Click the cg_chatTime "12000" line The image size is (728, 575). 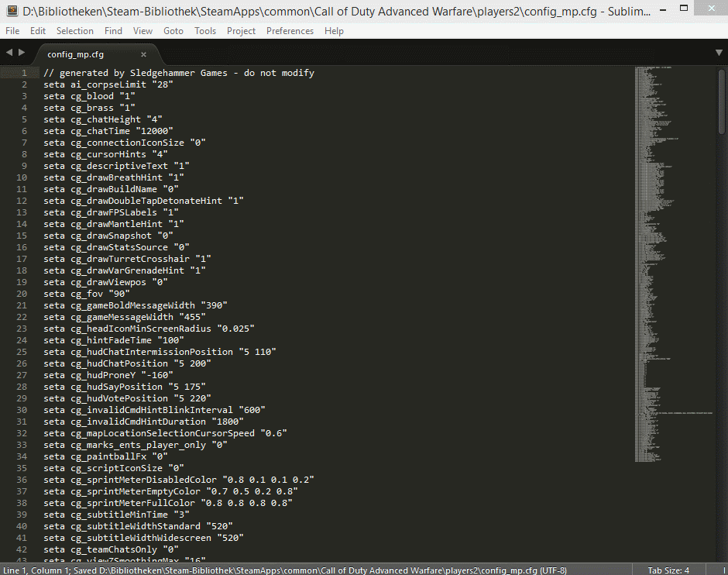pyautogui.click(x=108, y=131)
